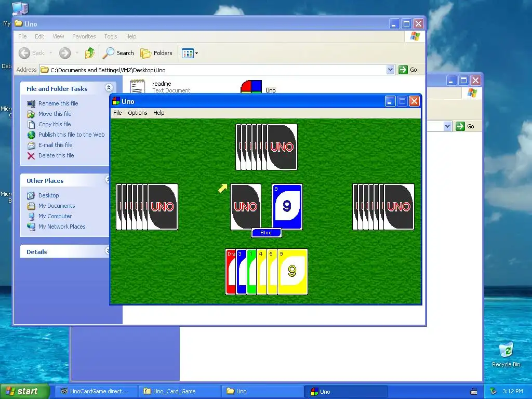Open the Views dropdown button
Viewport: 532px width, 399px height.
click(190, 53)
